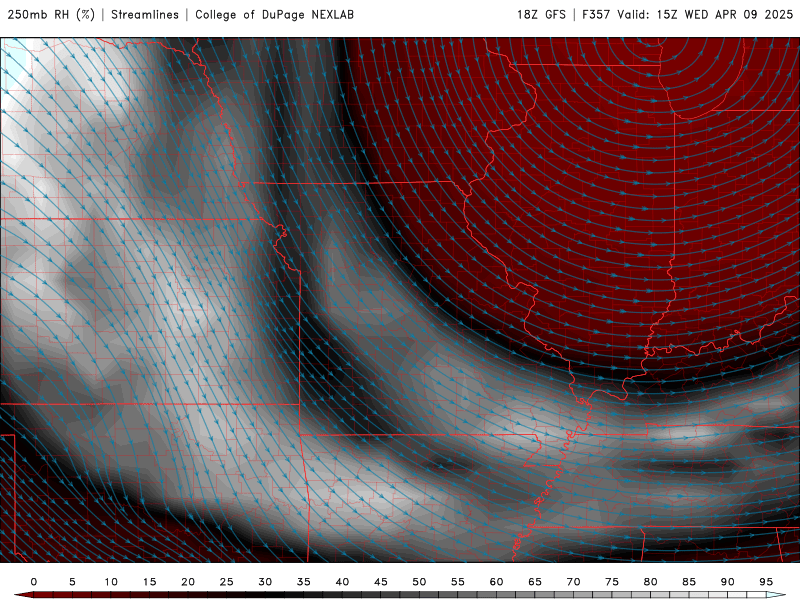Screen dimensions: 800x600
Task: Select the '10' value on the color bar
Action: click(x=111, y=582)
